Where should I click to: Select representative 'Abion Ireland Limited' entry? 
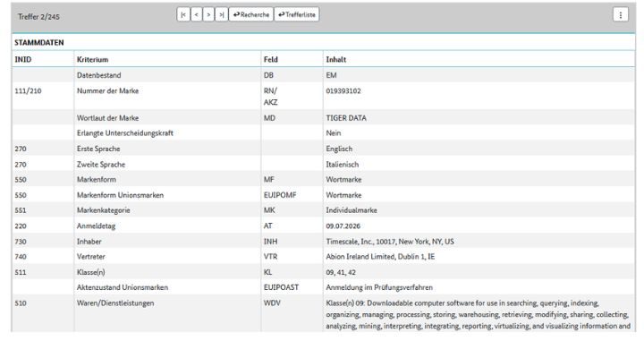click(380, 257)
